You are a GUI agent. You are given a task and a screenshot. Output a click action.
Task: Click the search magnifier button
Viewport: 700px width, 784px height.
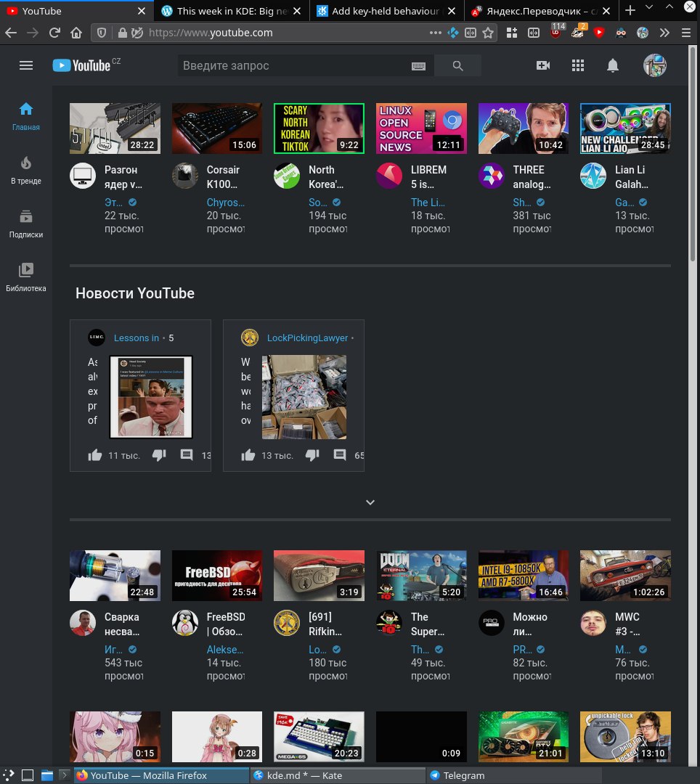pyautogui.click(x=457, y=65)
